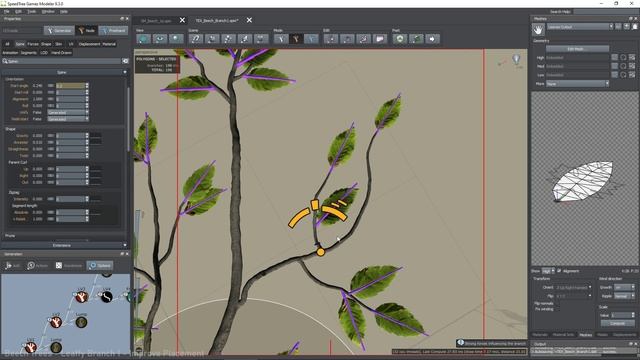The height and width of the screenshot is (360, 640).
Task: Switch to the Forces properties tab
Action: [33, 44]
